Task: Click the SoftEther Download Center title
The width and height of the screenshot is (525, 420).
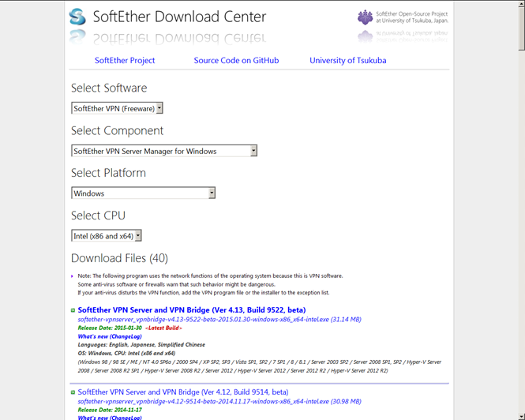Action: click(179, 17)
